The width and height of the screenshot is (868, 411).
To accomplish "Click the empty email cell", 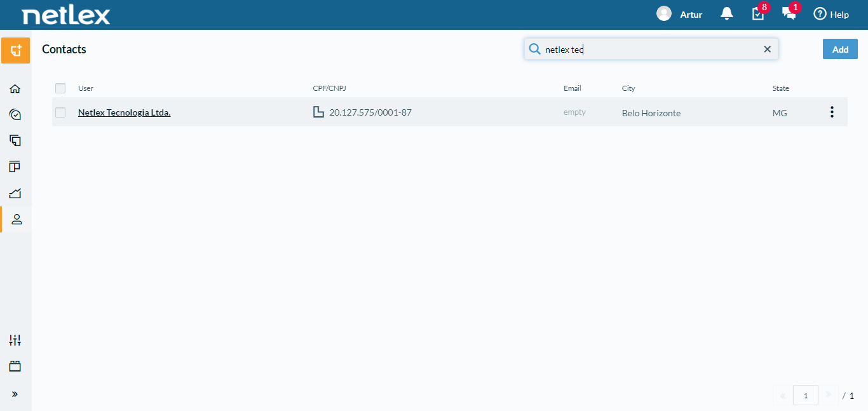I will [574, 112].
